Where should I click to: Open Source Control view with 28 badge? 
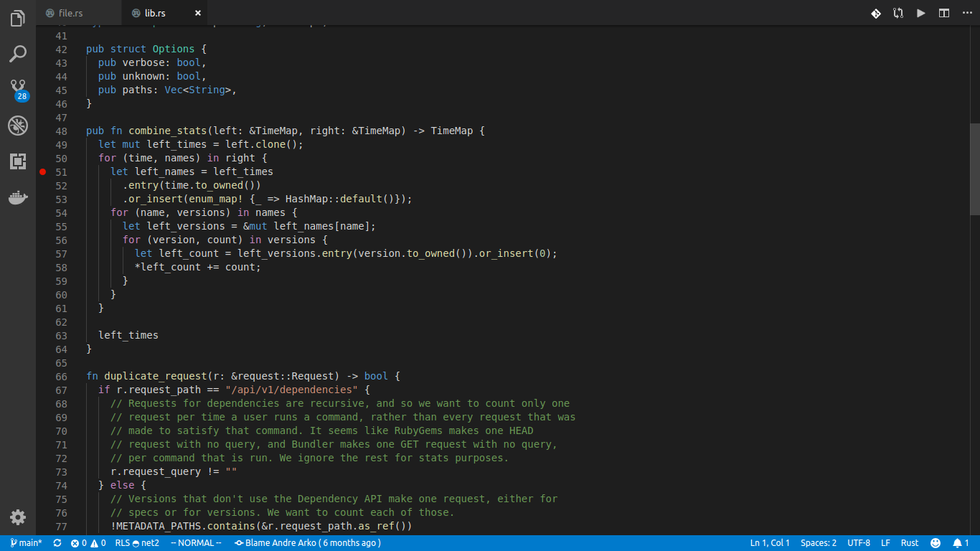point(19,90)
